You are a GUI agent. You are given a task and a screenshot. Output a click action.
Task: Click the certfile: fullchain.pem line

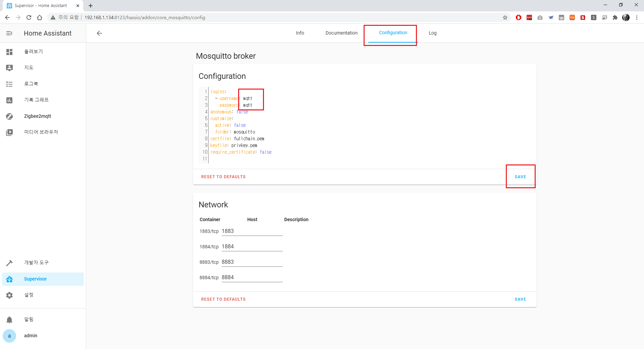click(237, 139)
